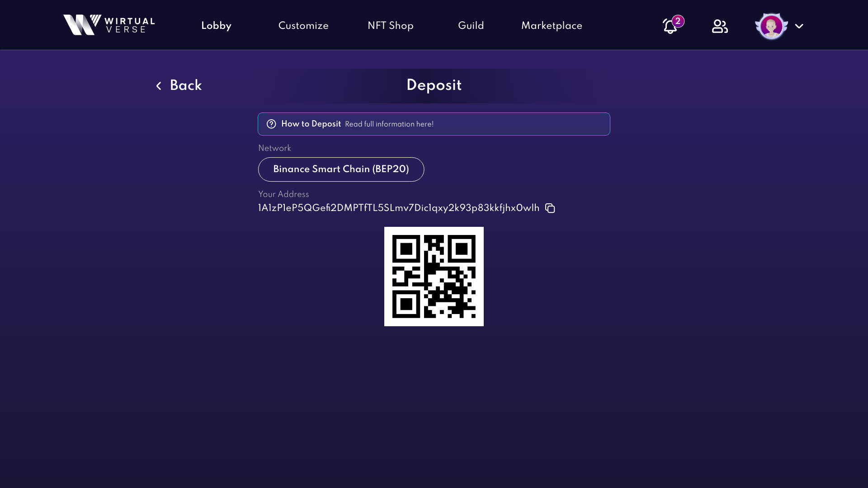Click the deposit QR code image
This screenshot has height=488, width=868.
click(x=434, y=277)
